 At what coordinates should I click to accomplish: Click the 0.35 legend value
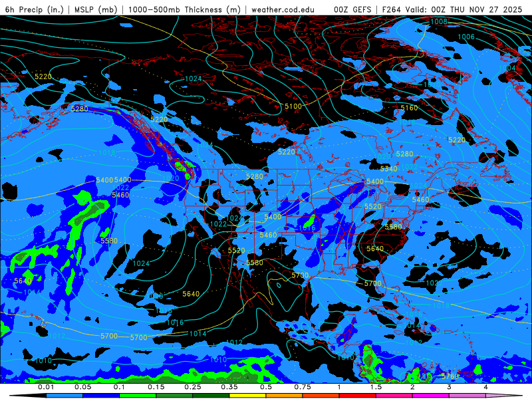click(x=229, y=387)
